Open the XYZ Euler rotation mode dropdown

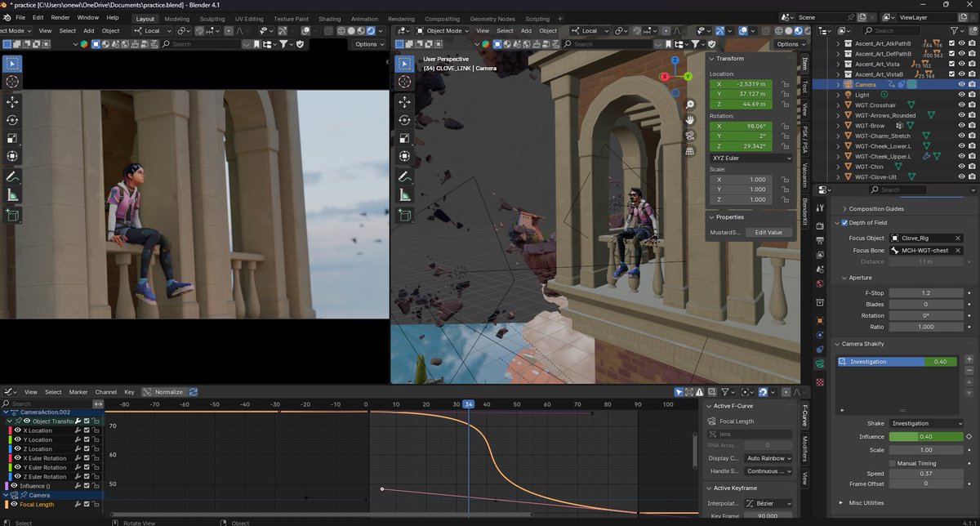(x=751, y=158)
